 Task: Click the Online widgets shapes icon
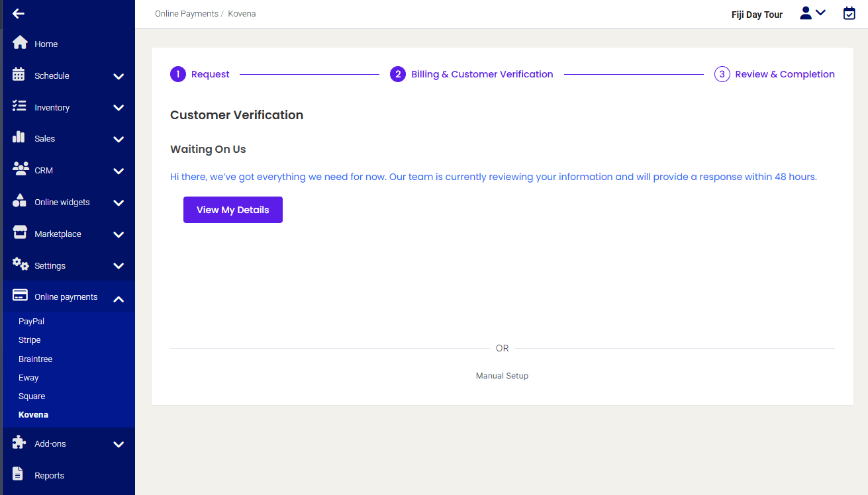(x=20, y=201)
